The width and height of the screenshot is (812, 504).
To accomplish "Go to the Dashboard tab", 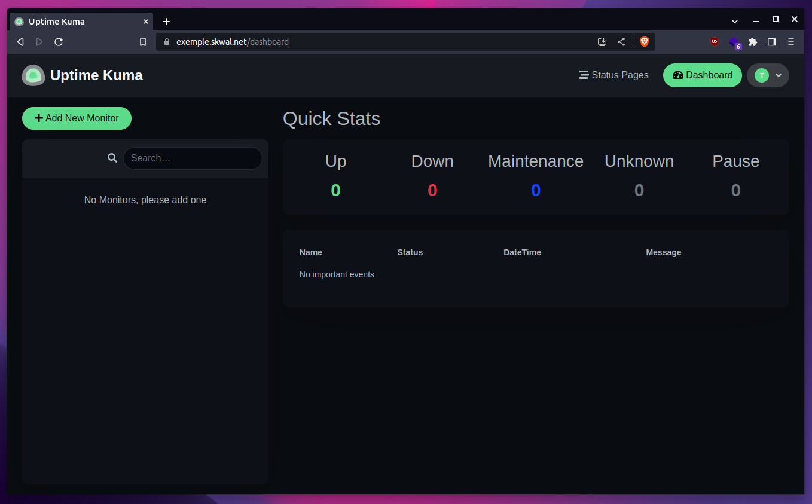I will point(703,75).
